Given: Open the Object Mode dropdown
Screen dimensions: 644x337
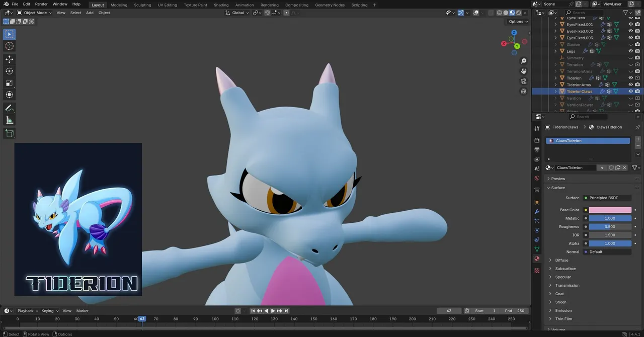Looking at the screenshot, I should (35, 13).
